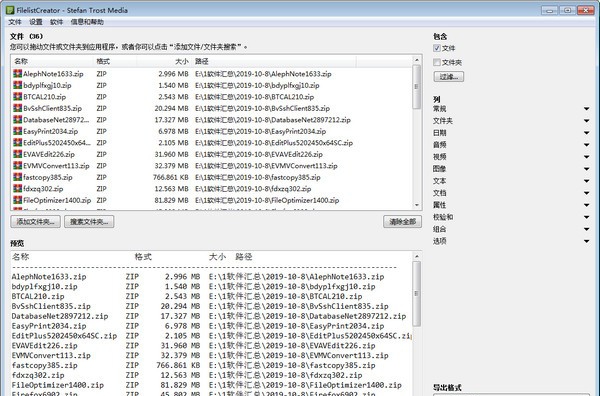Image resolution: width=600 pixels, height=396 pixels.
Task: Click file list scrollbar down arrow
Action: pos(416,205)
